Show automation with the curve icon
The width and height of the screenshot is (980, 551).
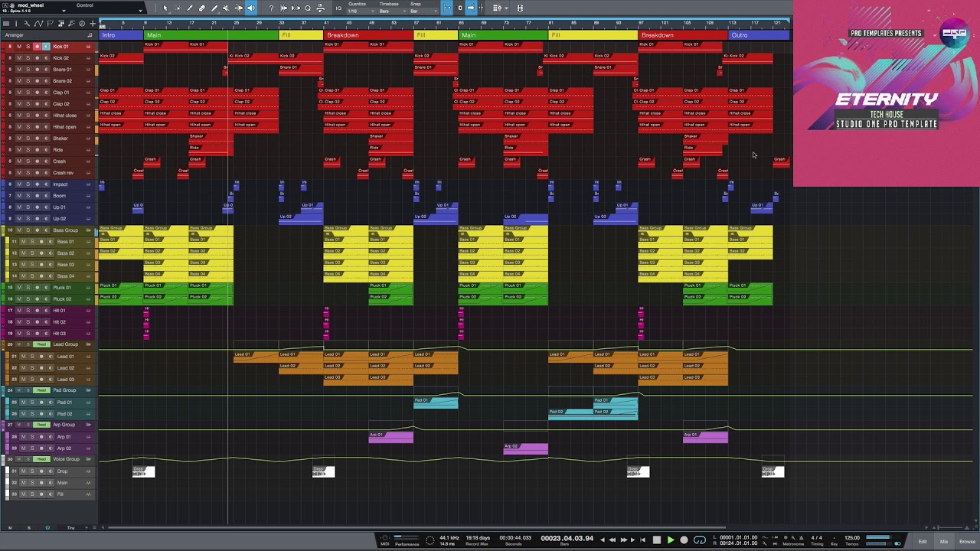coord(39,24)
